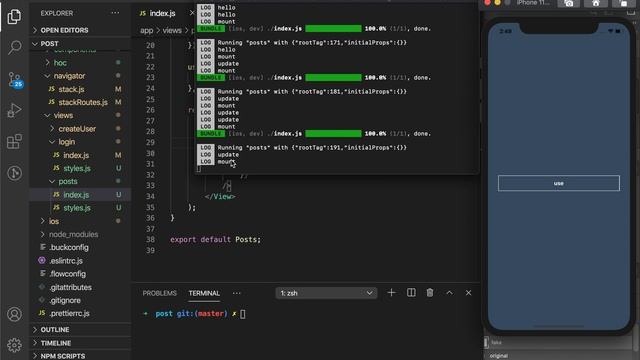Open the Extensions view

[x=14, y=142]
